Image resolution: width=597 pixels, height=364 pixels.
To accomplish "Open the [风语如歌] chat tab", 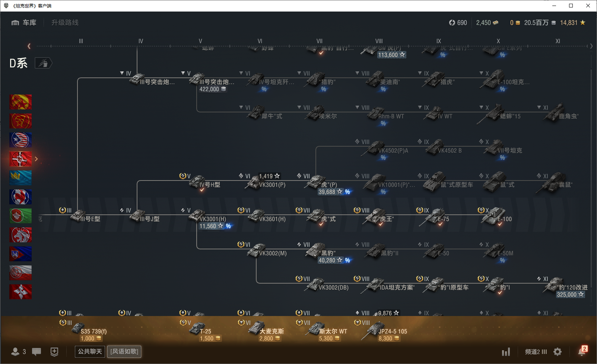I will coord(124,351).
